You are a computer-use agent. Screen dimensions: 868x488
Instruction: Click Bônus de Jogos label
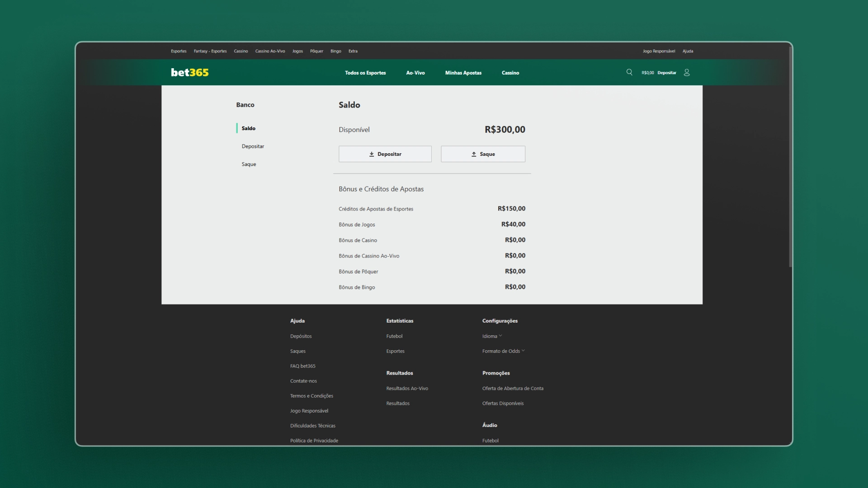357,225
